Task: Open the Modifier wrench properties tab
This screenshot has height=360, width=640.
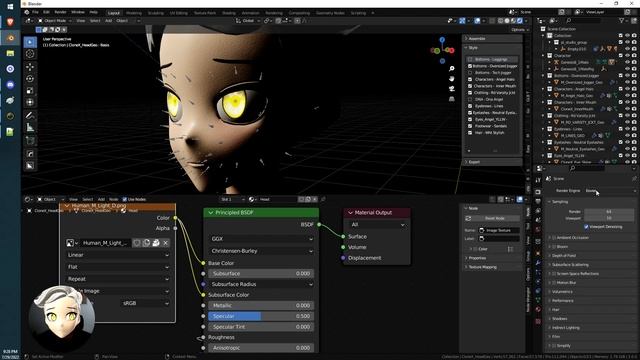Action: click(538, 262)
